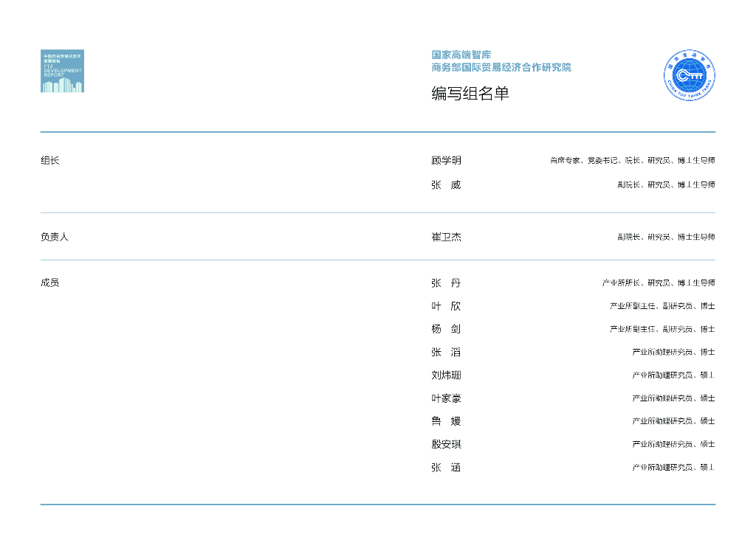Click the title in 张 涵's row
The image size is (756, 537).
tap(673, 468)
